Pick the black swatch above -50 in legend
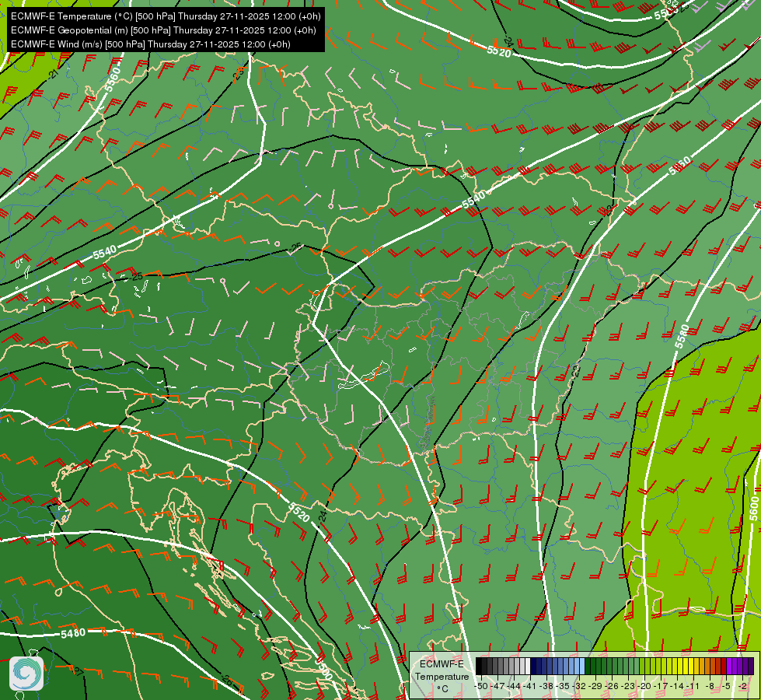The height and width of the screenshot is (700, 761). 479,666
